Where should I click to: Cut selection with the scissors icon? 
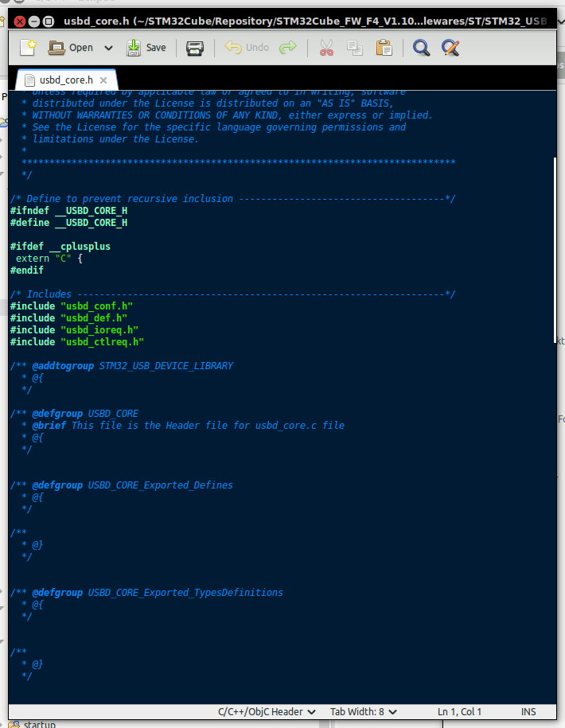[326, 48]
